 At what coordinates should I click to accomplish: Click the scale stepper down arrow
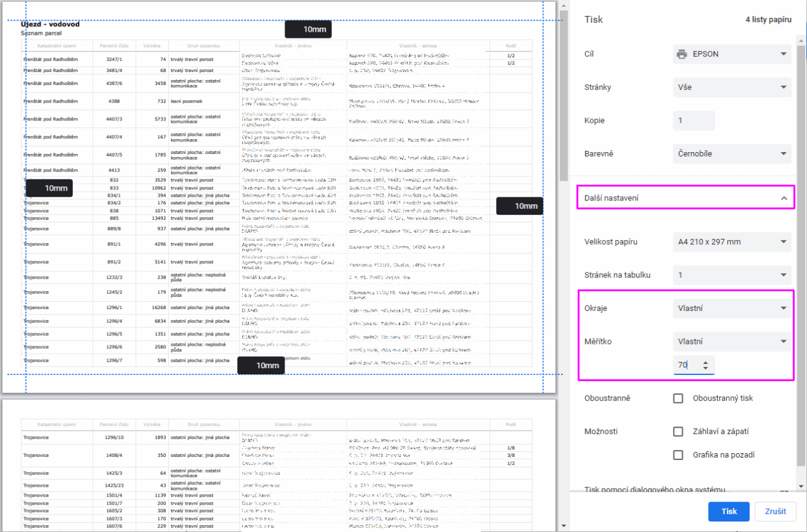coord(705,369)
